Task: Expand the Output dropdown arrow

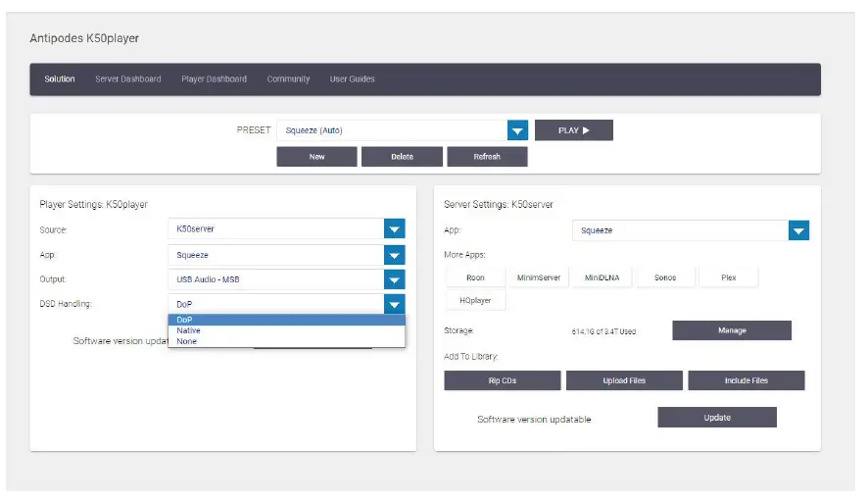Action: (x=394, y=279)
